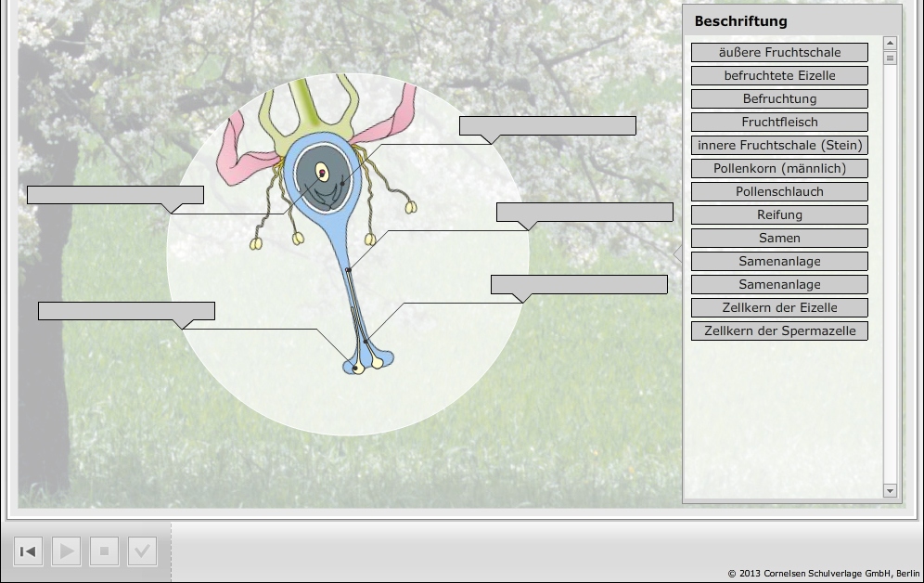
Task: Click the scroll up arrow in Beschriftung list
Action: (891, 43)
